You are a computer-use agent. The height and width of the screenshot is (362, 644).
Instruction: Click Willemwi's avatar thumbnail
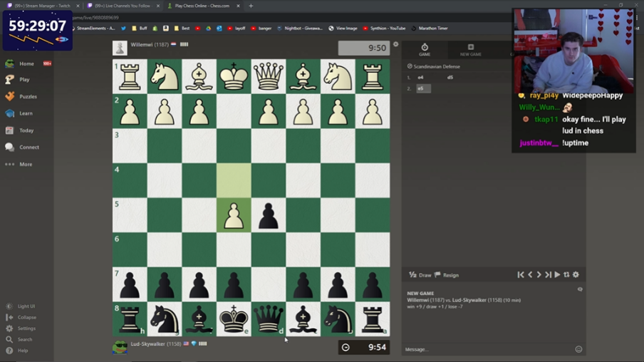(x=120, y=48)
